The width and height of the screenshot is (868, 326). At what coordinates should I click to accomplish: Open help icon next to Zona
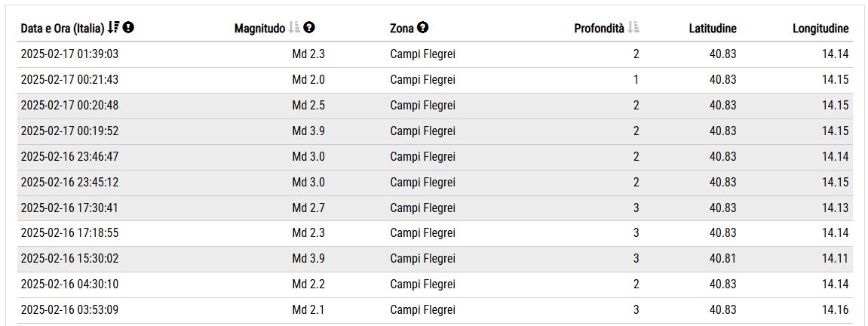[x=423, y=27]
